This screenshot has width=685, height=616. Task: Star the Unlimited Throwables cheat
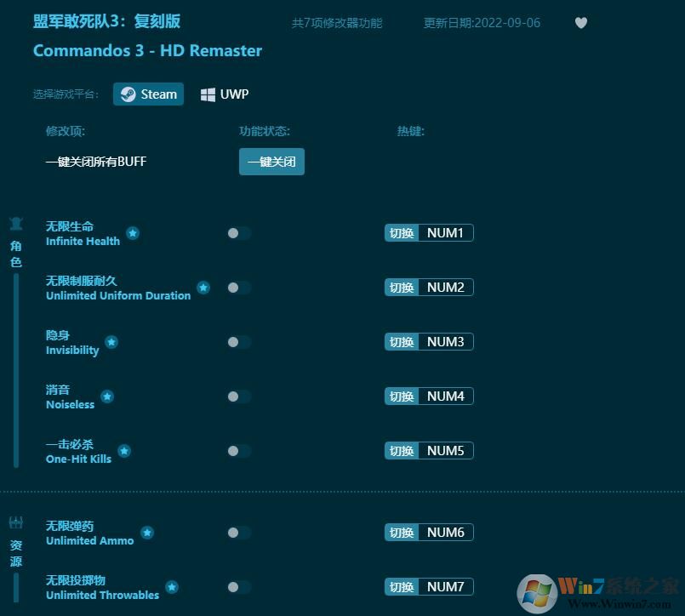[172, 586]
